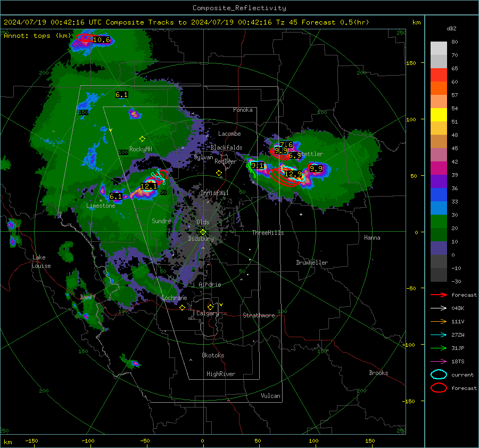Image resolution: width=479 pixels, height=448 pixels.
Task: Click the 'Annot: tops (km)' label
Action: [x=37, y=36]
